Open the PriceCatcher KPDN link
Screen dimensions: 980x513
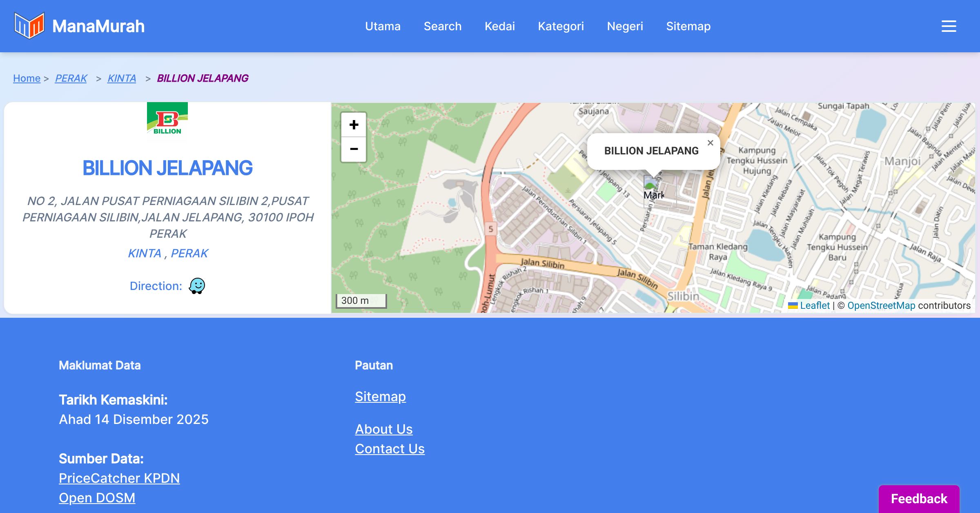click(x=119, y=478)
